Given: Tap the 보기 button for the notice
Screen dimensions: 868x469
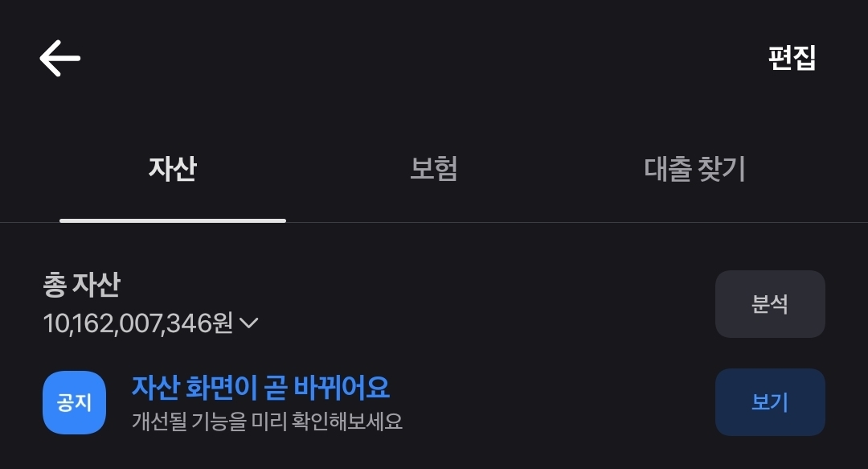Looking at the screenshot, I should 770,402.
